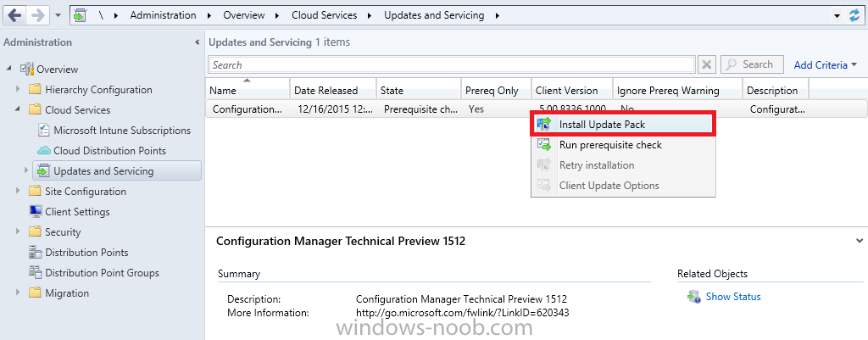This screenshot has height=340, width=868.
Task: Focus the Search input field
Action: (x=452, y=64)
